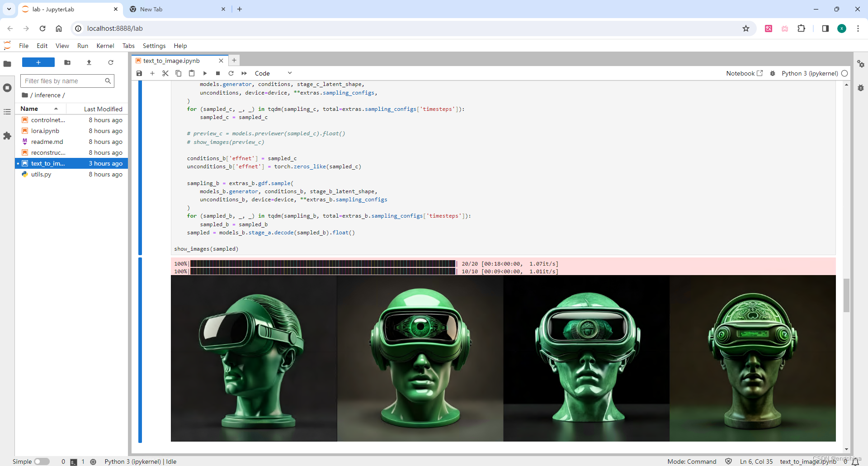Click the blue New Launcher plus button

38,62
